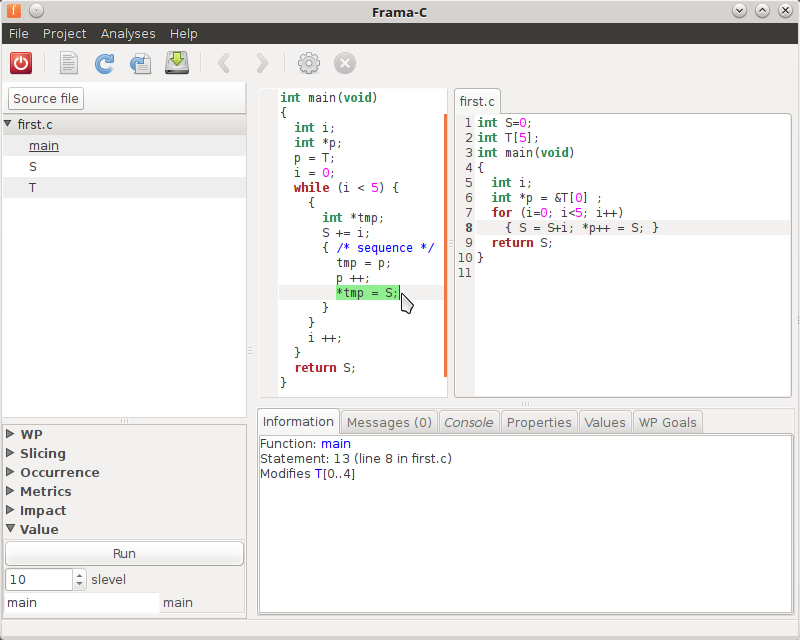800x640 pixels.
Task: Collapse the first.c tree node
Action: (8, 124)
